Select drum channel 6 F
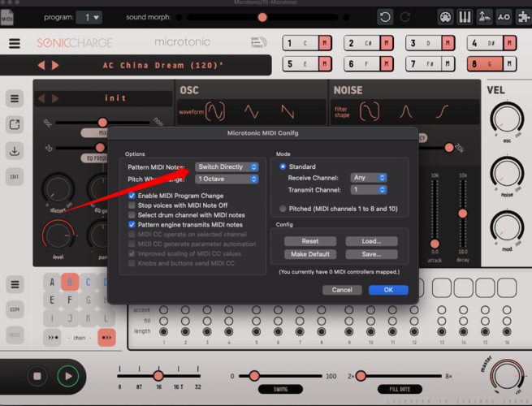The height and width of the screenshot is (406, 532). coord(362,64)
